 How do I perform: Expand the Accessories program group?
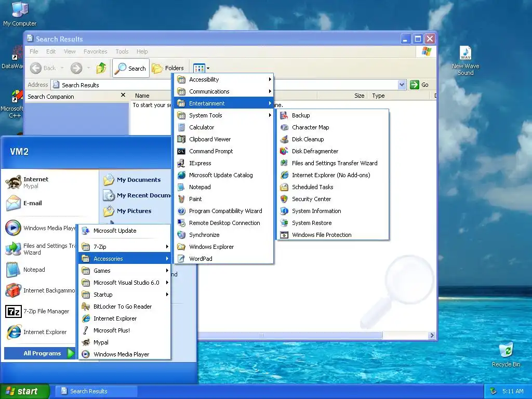coord(124,259)
